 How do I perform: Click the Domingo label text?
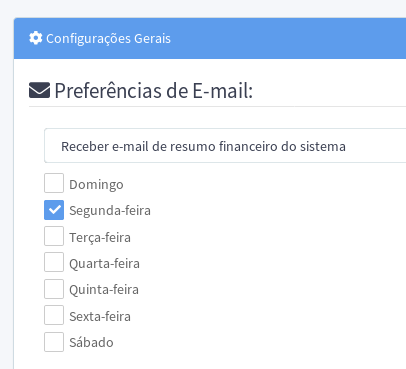point(96,185)
